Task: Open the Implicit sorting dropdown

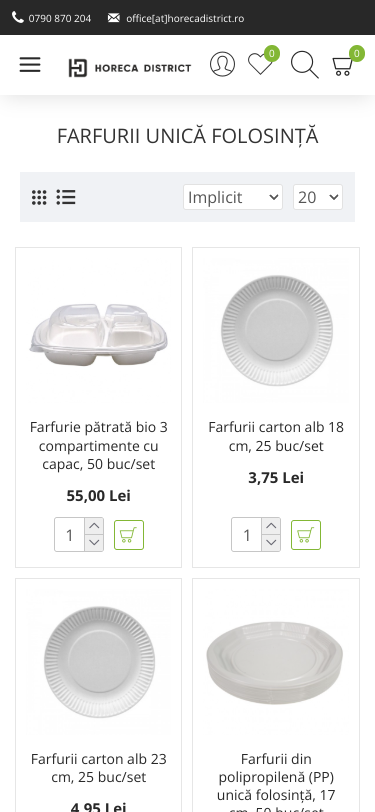Action: click(x=233, y=197)
